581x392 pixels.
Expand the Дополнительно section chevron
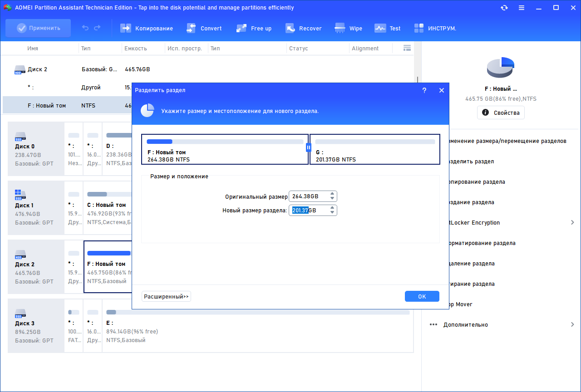click(572, 324)
